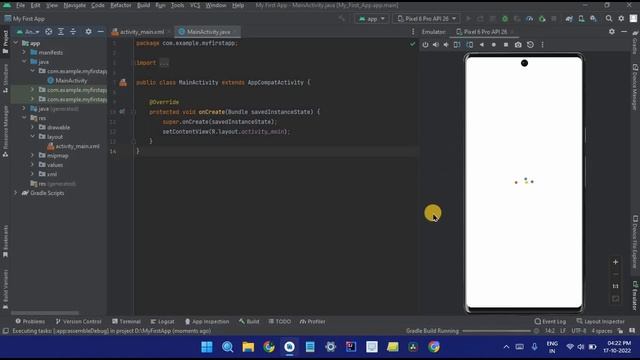Open App Inspection tool window
Viewport: 640px width, 360px height.
point(207,322)
